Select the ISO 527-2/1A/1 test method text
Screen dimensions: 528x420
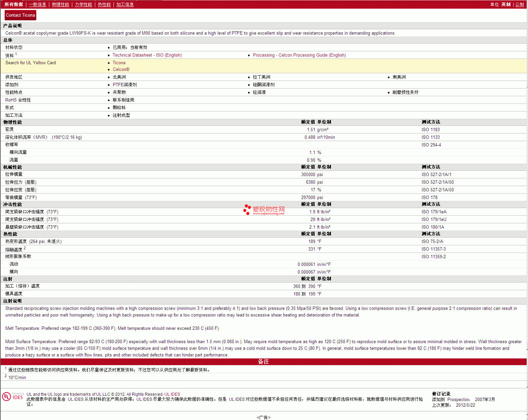pos(437,175)
